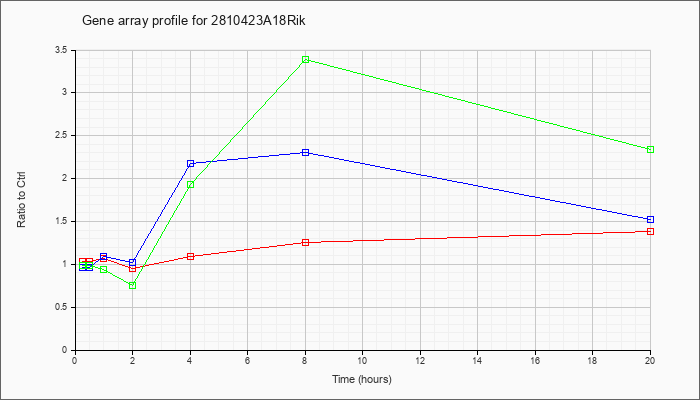Select the green lowest point at 2 hours
Viewport: 700px width, 400px height.
click(x=133, y=285)
